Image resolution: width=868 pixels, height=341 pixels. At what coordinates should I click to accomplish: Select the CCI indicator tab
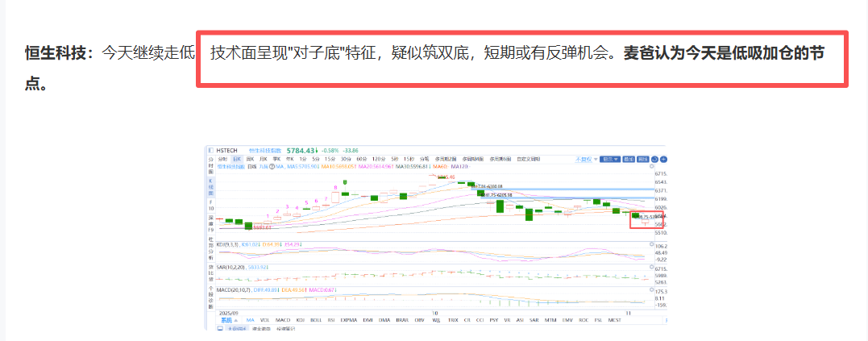coord(480,320)
